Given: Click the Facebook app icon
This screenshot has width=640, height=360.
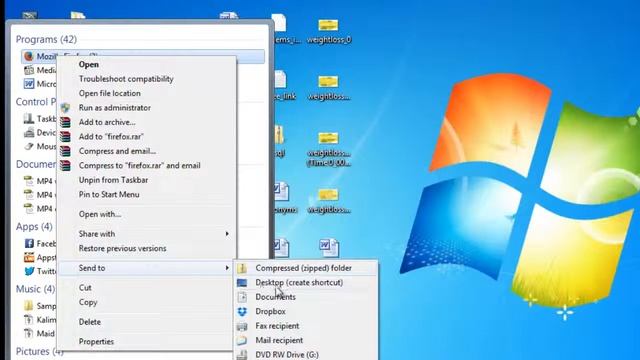Looking at the screenshot, I should (x=29, y=244).
